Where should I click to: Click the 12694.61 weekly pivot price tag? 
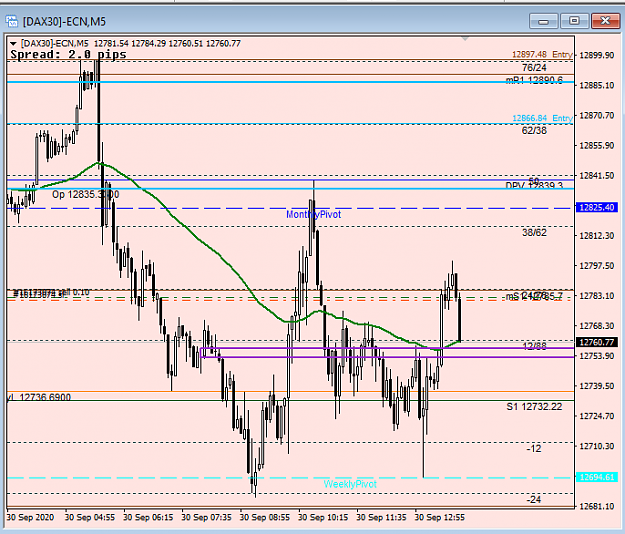597,477
